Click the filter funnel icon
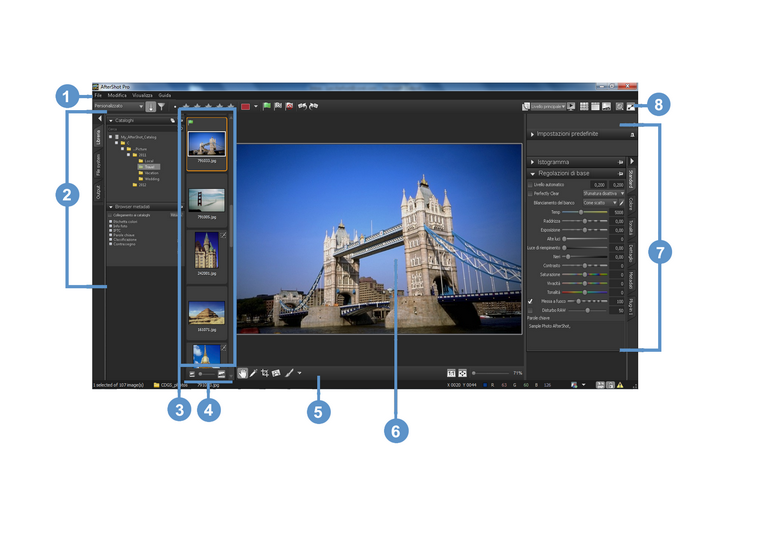The width and height of the screenshot is (764, 541). [x=161, y=106]
